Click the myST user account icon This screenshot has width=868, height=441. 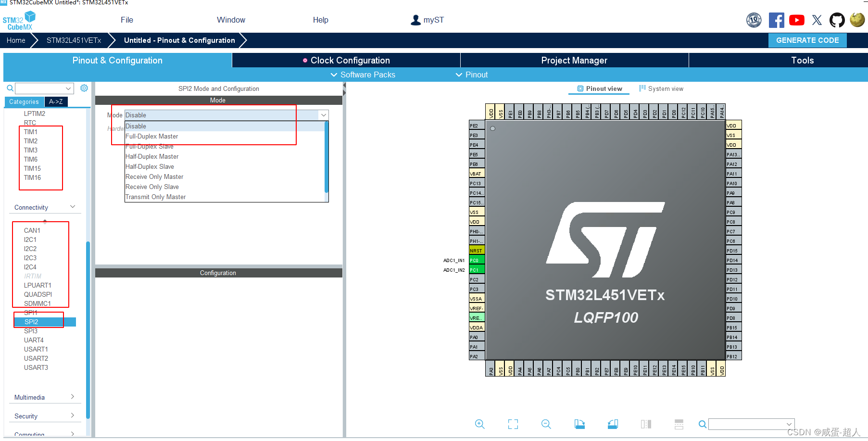[x=415, y=20]
